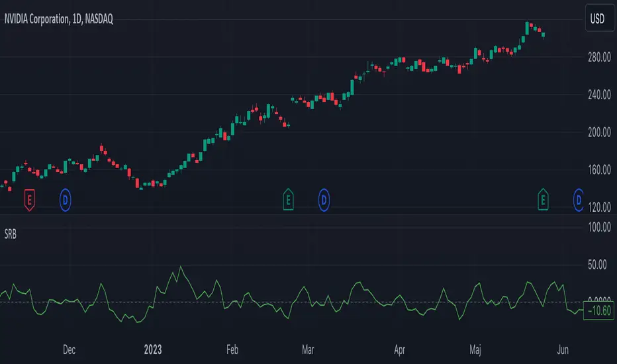Click the 100.00 SRB axis label
Image resolution: width=617 pixels, height=364 pixels.
click(599, 227)
